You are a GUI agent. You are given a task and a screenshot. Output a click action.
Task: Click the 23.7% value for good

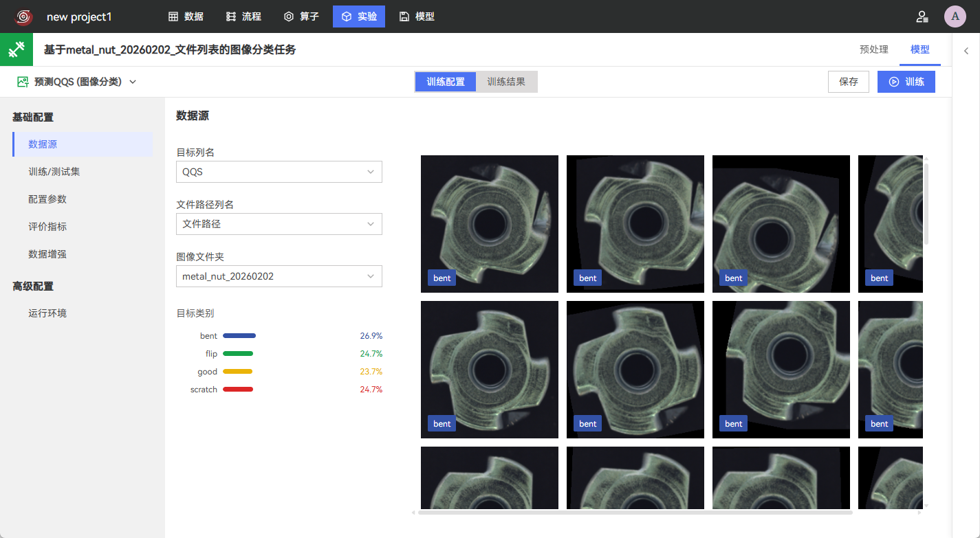pyautogui.click(x=371, y=372)
